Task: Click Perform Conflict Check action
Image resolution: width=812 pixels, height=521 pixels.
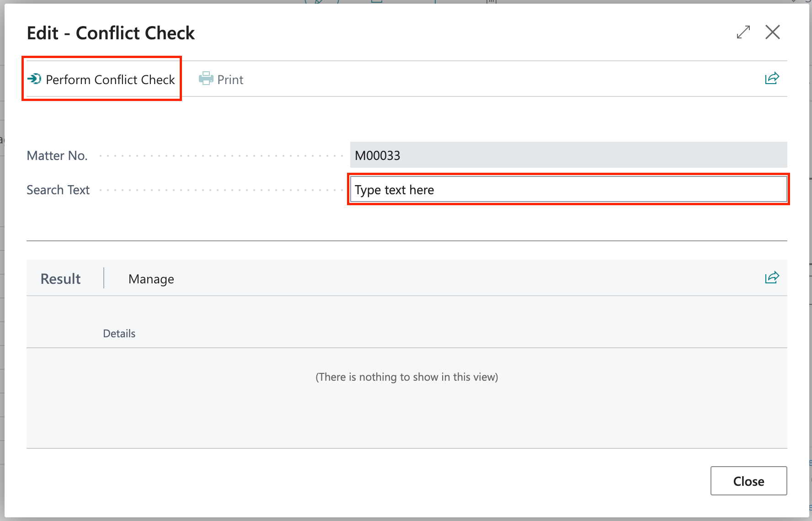Action: pos(101,80)
